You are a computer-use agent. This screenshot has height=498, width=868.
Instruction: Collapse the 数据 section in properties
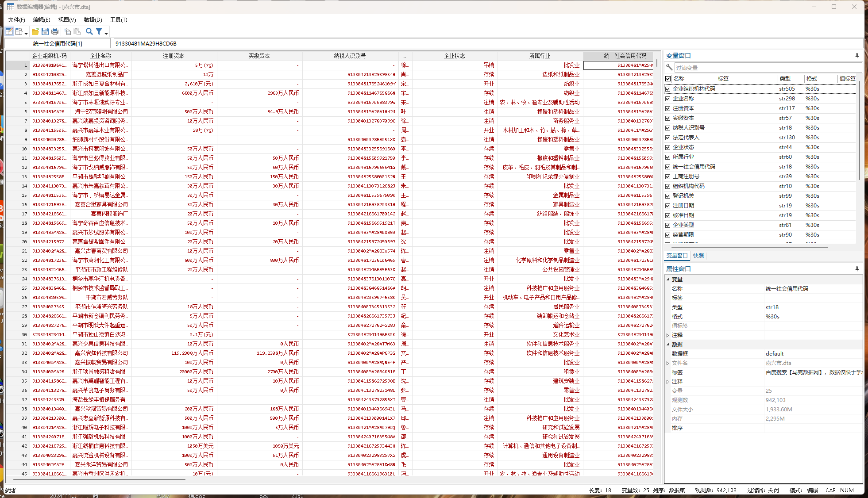668,344
